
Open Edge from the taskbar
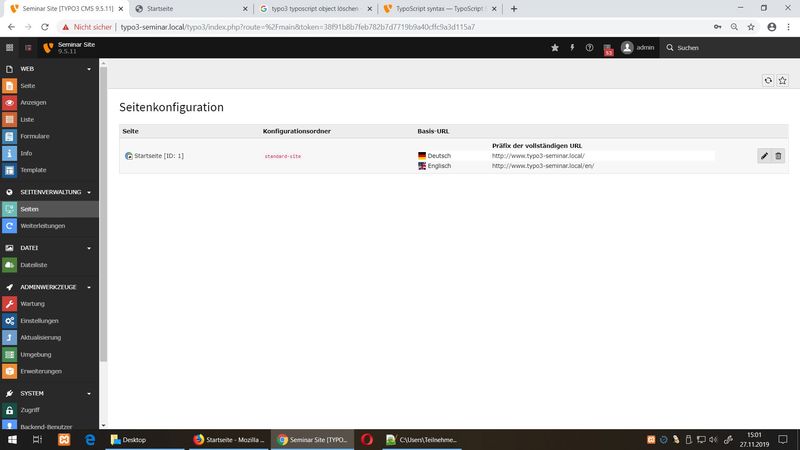pyautogui.click(x=90, y=439)
